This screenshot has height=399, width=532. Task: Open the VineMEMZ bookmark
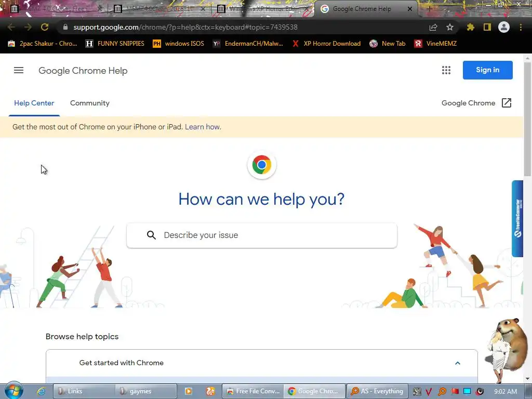(436, 44)
